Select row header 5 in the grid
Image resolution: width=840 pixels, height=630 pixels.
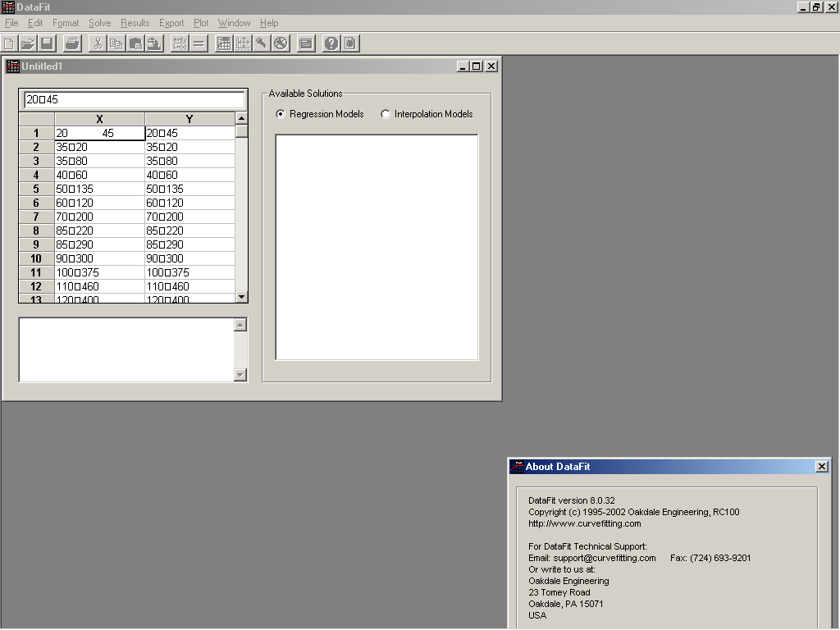[x=36, y=189]
